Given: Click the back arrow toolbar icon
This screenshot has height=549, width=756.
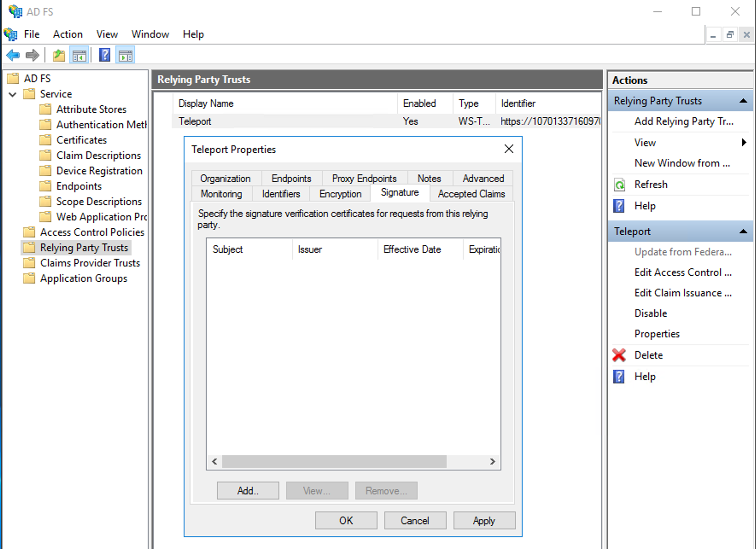Looking at the screenshot, I should click(13, 55).
